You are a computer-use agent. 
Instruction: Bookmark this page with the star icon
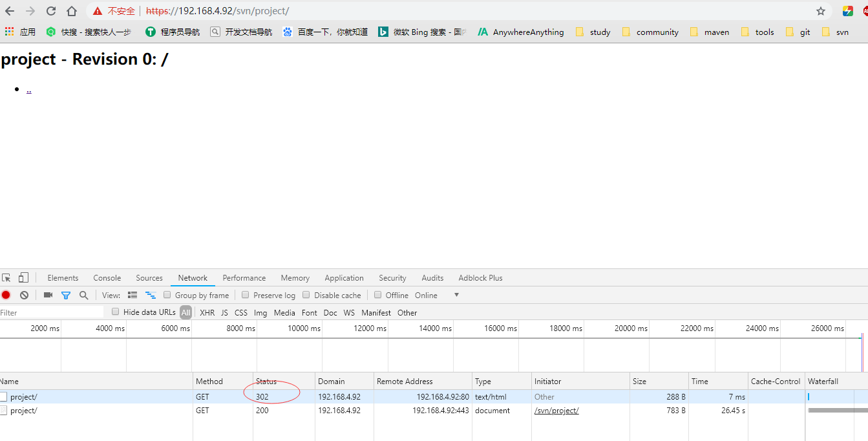coord(821,11)
